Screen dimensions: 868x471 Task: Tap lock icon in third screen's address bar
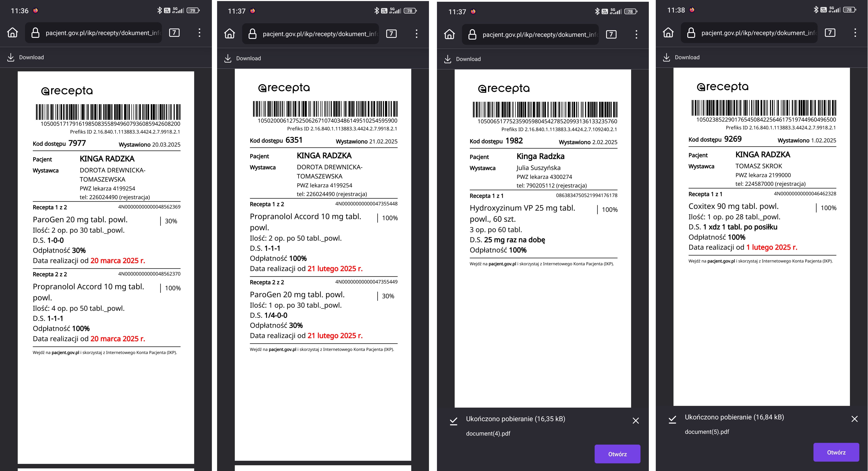472,34
